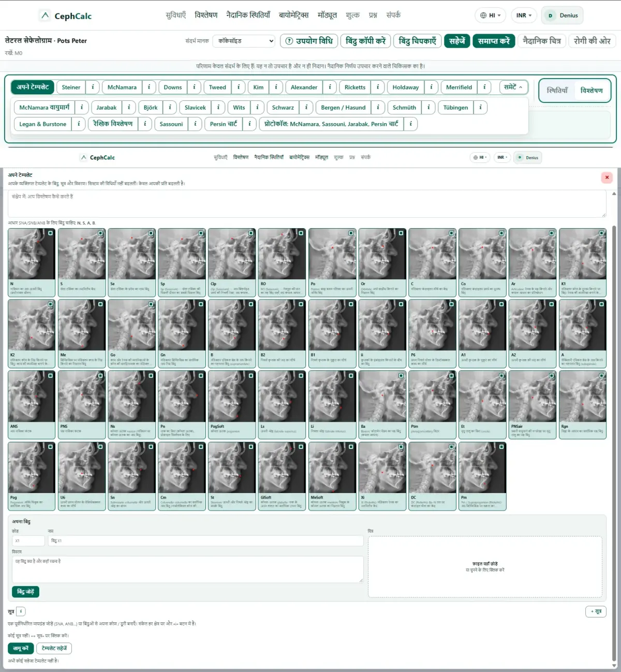This screenshot has height=672, width=621.
Task: Open the INR currency dropdown
Action: 524,16
